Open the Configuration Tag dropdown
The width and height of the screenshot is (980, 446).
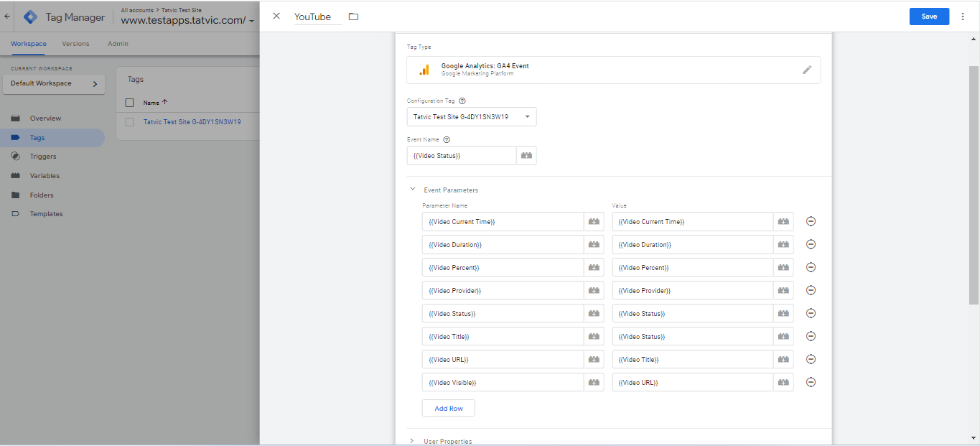(x=471, y=117)
